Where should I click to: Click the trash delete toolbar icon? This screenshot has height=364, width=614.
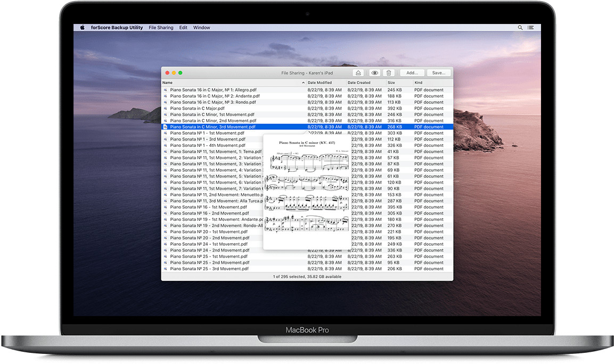[389, 73]
